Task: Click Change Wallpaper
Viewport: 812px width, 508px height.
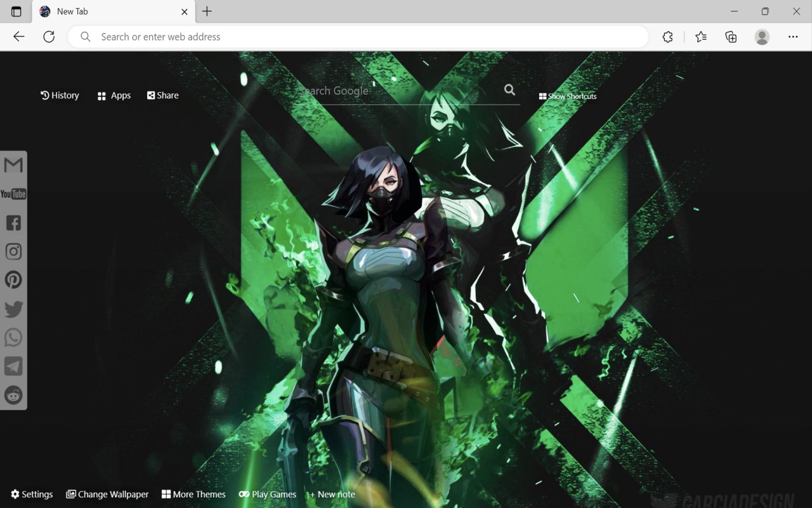Action: 107,494
